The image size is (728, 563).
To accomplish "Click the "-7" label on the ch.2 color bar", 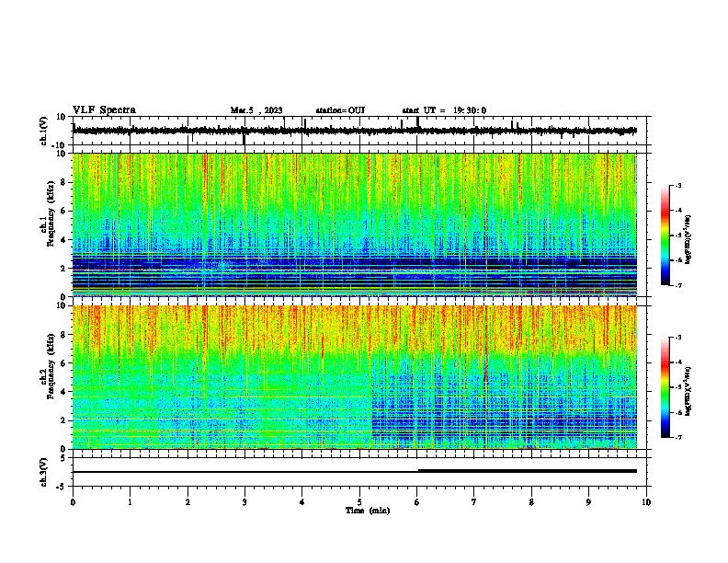I will (x=678, y=438).
